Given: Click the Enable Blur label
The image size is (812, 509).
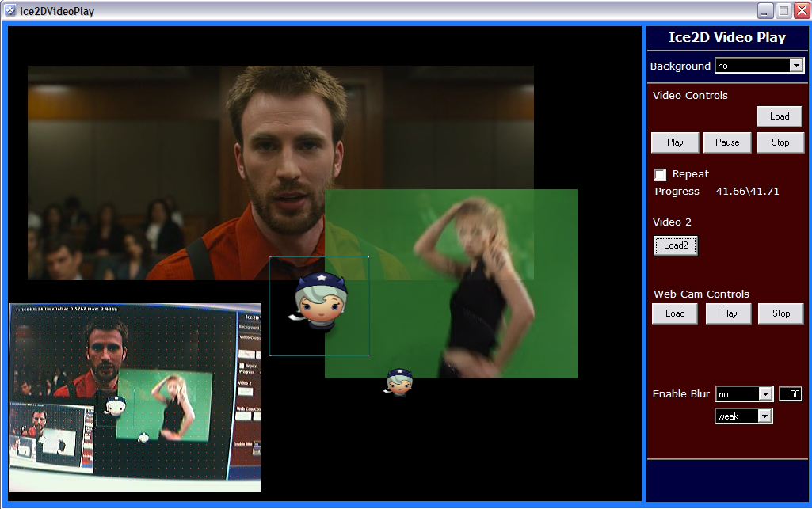Looking at the screenshot, I should pyautogui.click(x=680, y=393).
